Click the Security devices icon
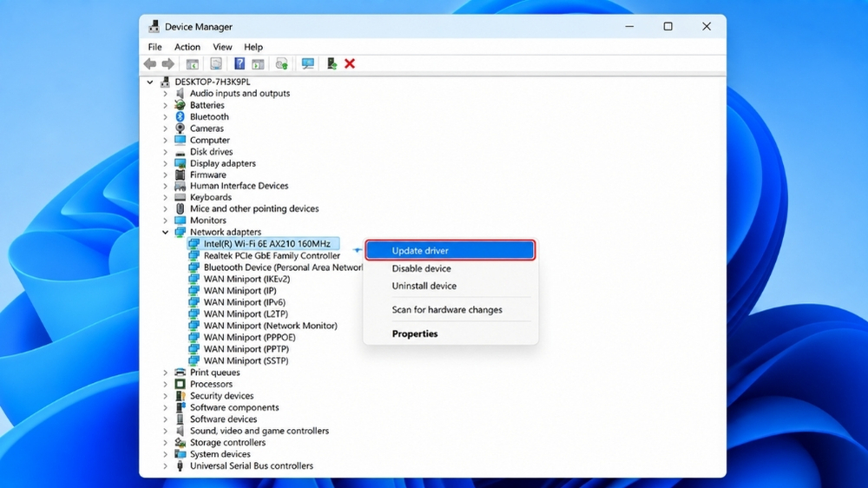The width and height of the screenshot is (868, 488). coord(180,395)
